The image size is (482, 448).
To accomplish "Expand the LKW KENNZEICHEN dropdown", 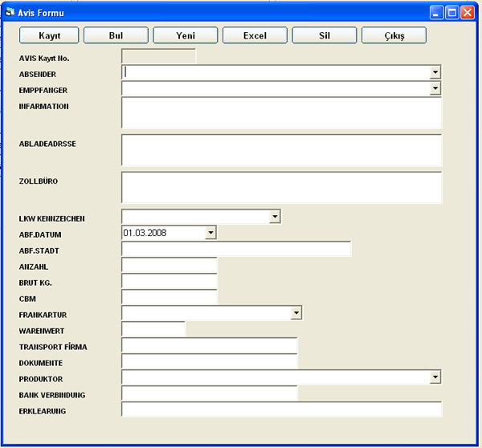I will click(275, 217).
